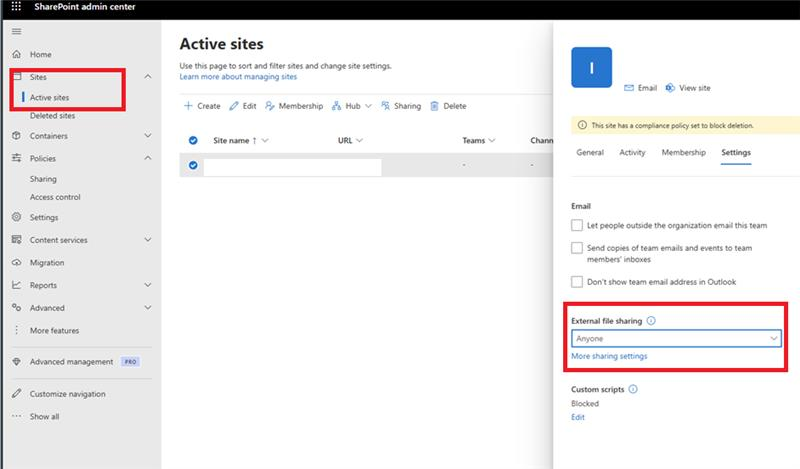The width and height of the screenshot is (800, 469).
Task: Open the Teams column dropdown
Action: tap(492, 140)
